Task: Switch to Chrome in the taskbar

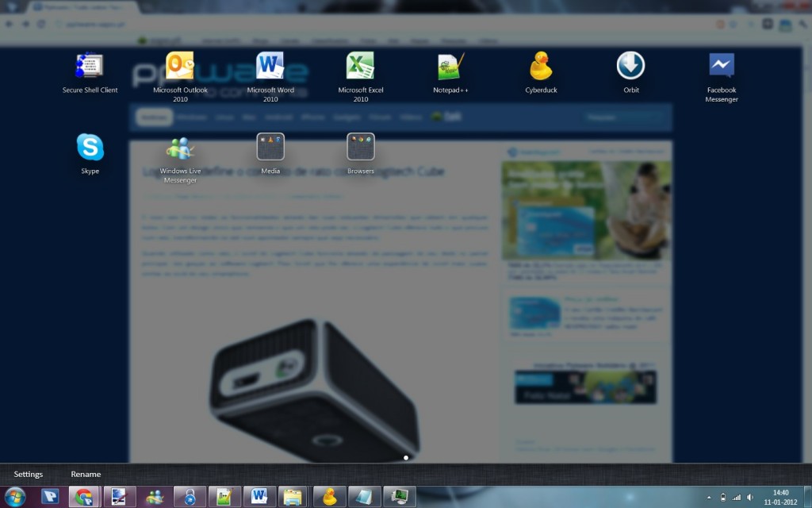Action: point(84,497)
